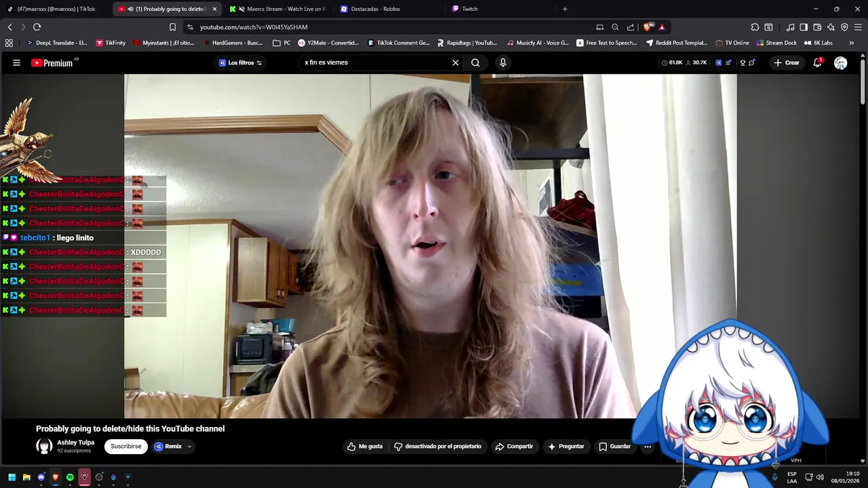The image size is (868, 488).
Task: Toggle Me gusta like on video
Action: 365,447
